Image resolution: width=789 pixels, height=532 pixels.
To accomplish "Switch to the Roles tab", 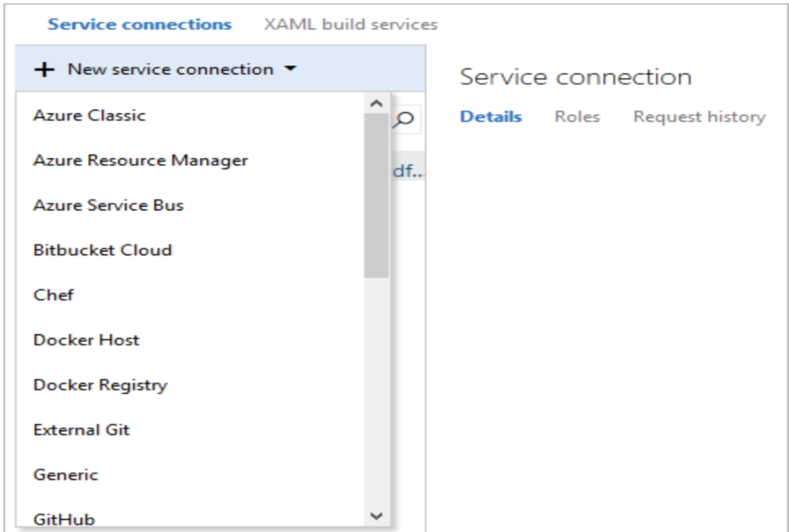I will coord(577,116).
